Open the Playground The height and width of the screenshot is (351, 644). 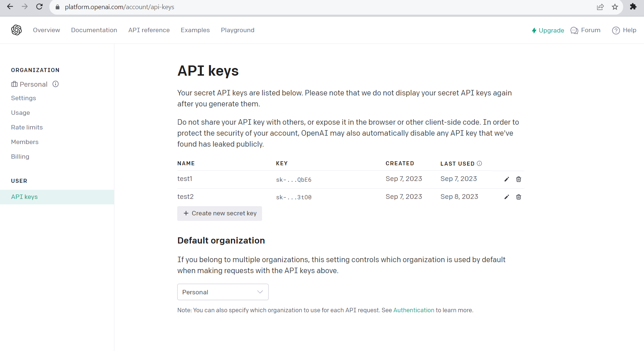tap(238, 30)
